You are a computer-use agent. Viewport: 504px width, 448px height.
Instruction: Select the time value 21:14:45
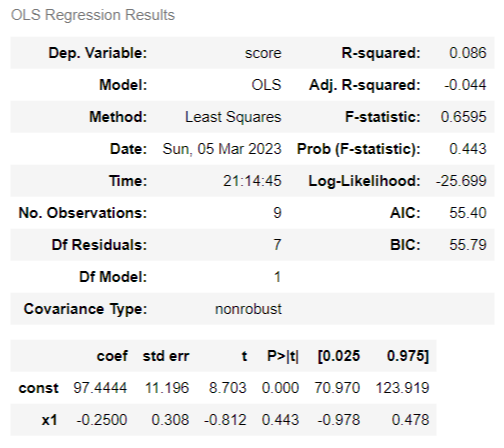pos(252,181)
